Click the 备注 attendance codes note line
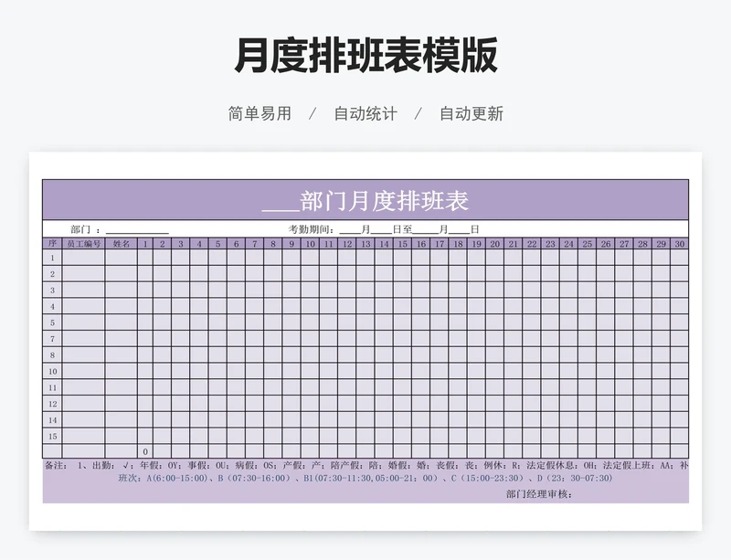The width and height of the screenshot is (731, 560). coord(366,465)
